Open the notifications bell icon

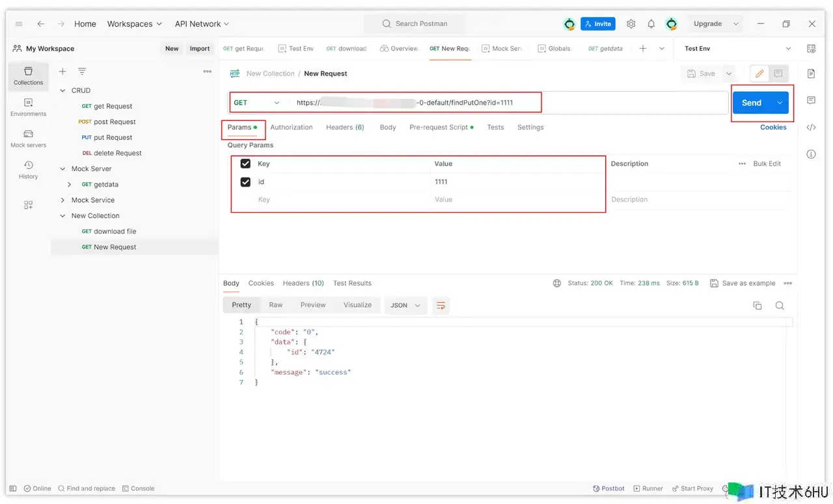click(651, 24)
